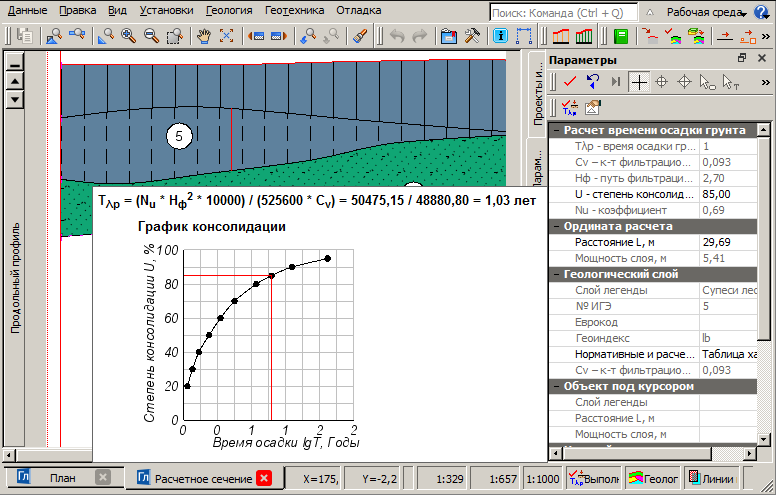776x495 pixels.
Task: Collapse the Расчет времени осадки грунта section
Action: 556,131
